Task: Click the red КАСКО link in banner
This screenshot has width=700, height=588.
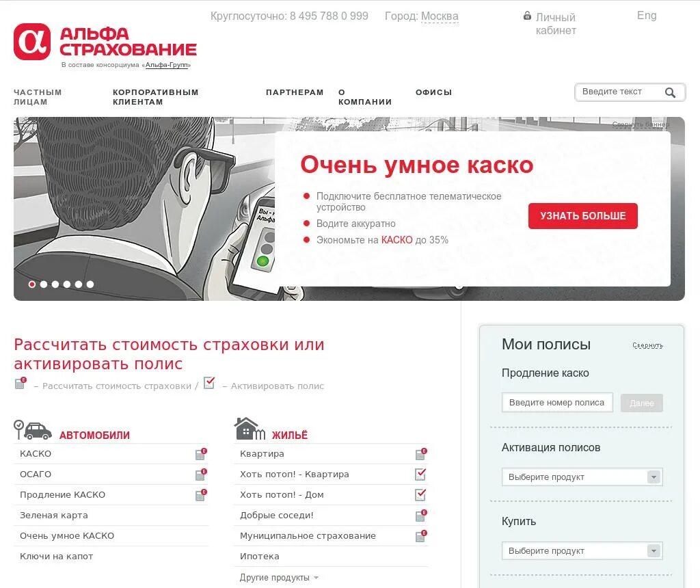Action: pos(396,240)
